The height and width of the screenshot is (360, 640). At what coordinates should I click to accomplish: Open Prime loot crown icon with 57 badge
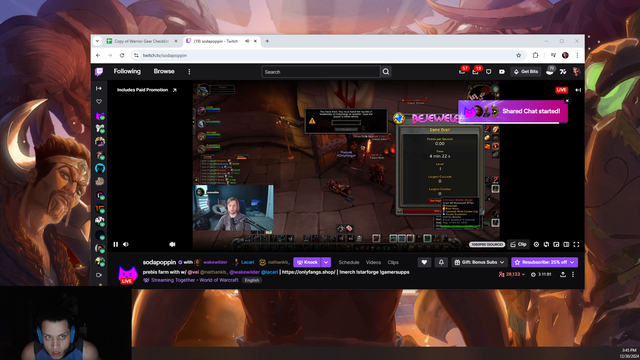point(462,71)
